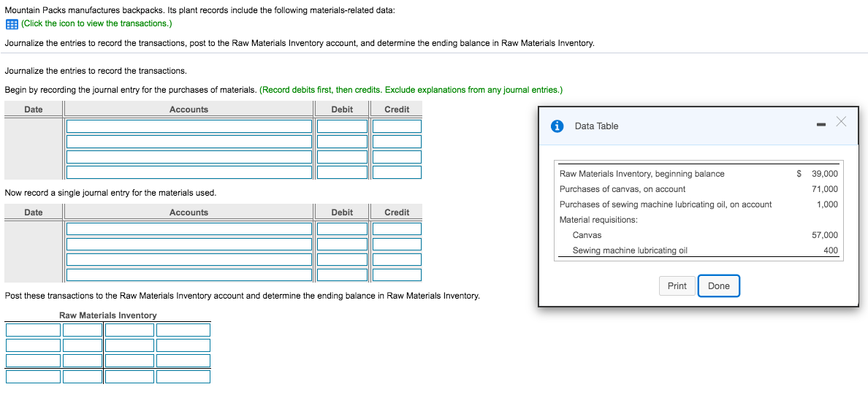Click the 71,000 canvas purchase value
Image resolution: width=868 pixels, height=414 pixels.
824,188
